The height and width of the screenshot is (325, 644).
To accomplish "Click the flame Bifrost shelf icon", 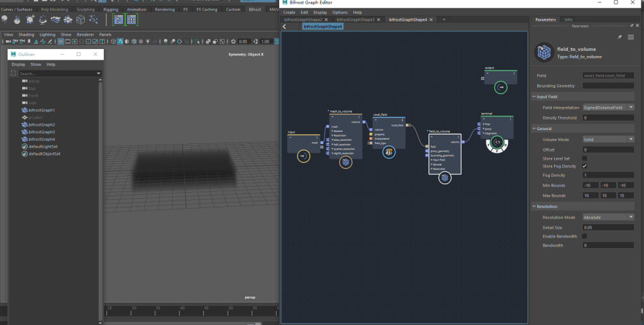I will coord(17,19).
